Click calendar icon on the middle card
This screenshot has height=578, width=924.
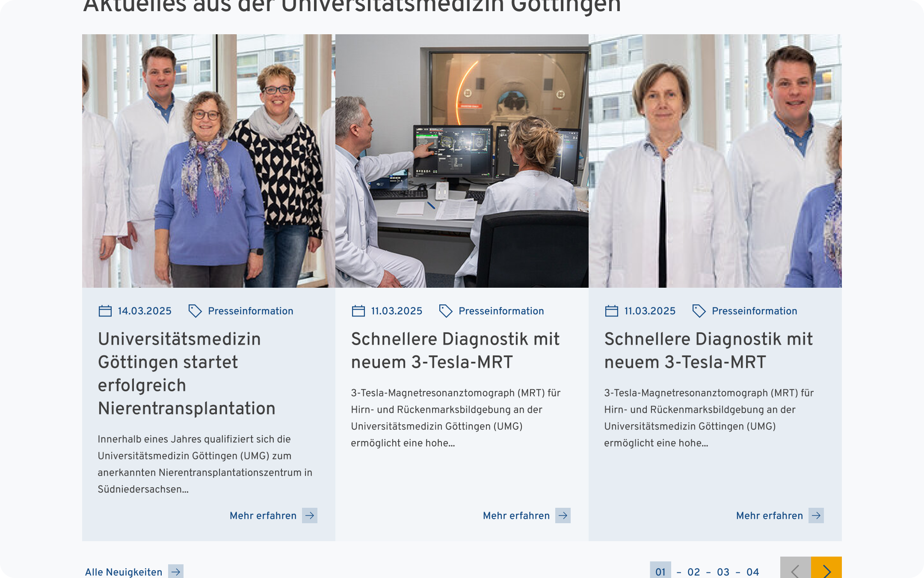click(x=358, y=311)
